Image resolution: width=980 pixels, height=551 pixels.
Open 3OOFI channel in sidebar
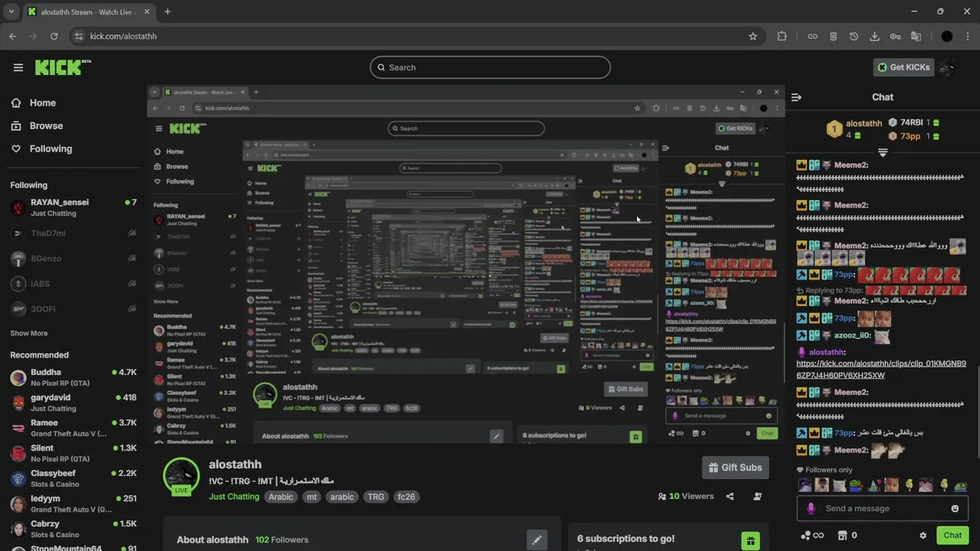click(x=73, y=309)
